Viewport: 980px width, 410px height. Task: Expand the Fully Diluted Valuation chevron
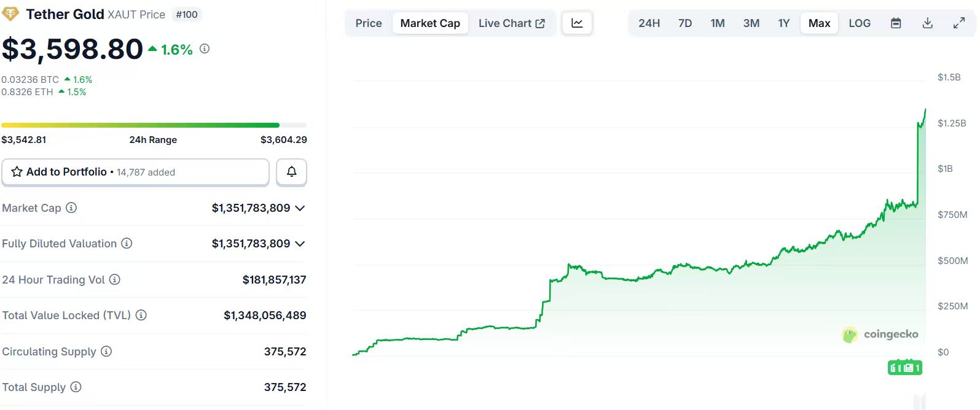pos(300,244)
